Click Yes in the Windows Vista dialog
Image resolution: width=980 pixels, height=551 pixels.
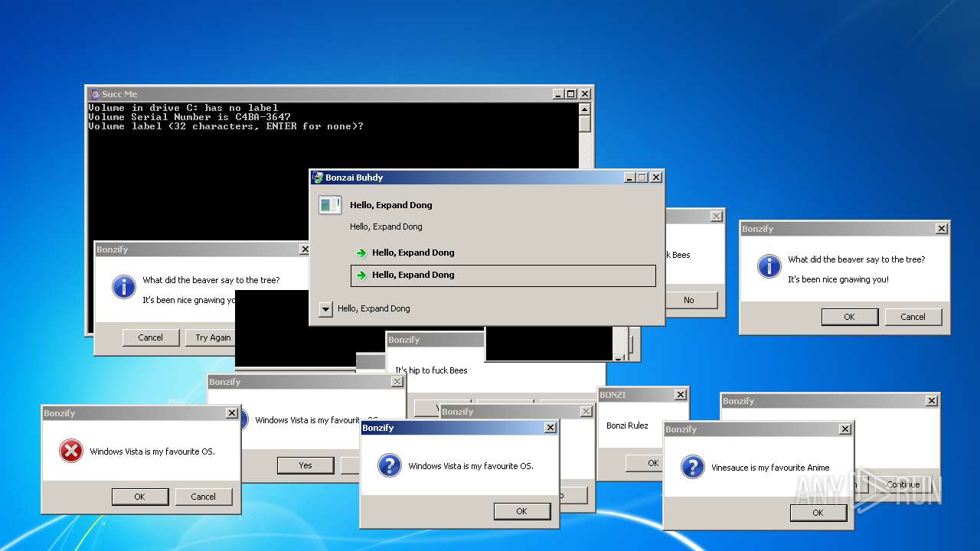click(305, 465)
